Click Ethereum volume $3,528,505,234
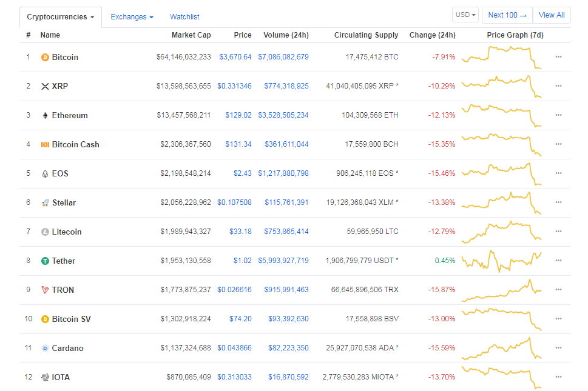Viewport: 588px width, 391px height. [283, 115]
